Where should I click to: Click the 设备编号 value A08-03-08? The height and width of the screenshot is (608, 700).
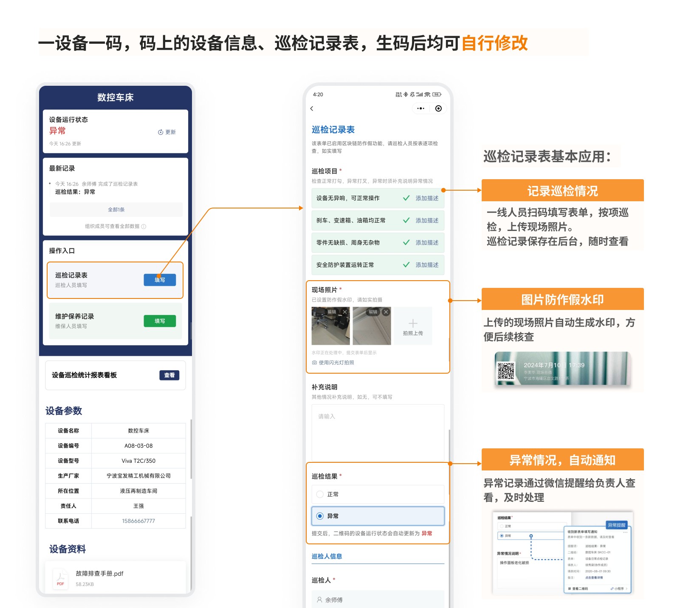pos(138,446)
